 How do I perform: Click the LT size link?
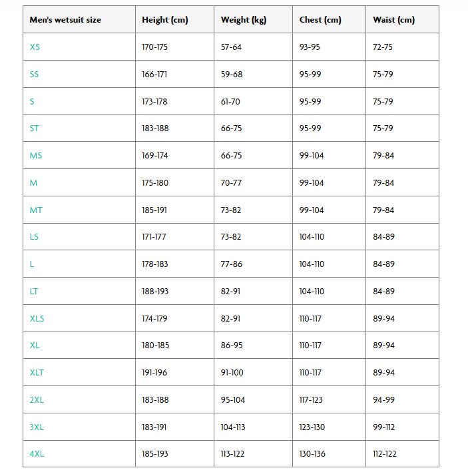coord(35,292)
